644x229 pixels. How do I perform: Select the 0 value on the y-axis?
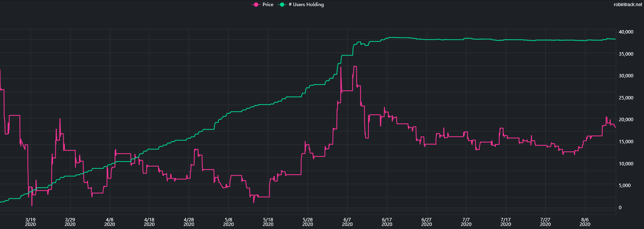pos(620,208)
